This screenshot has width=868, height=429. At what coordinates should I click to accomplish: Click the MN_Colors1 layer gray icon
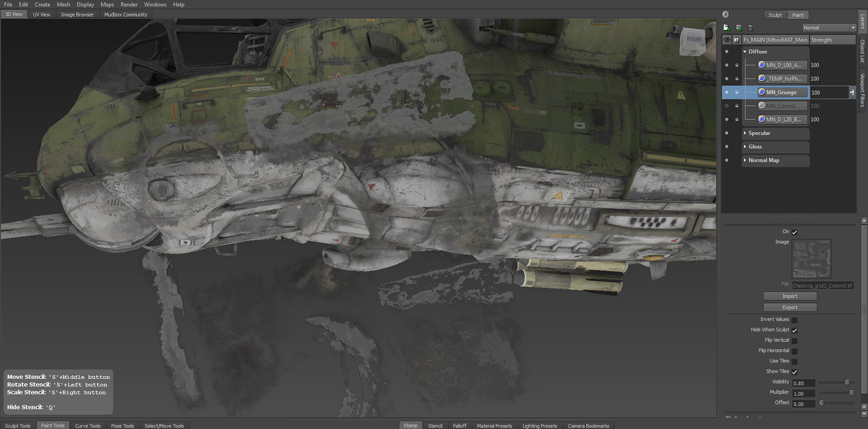click(x=762, y=105)
